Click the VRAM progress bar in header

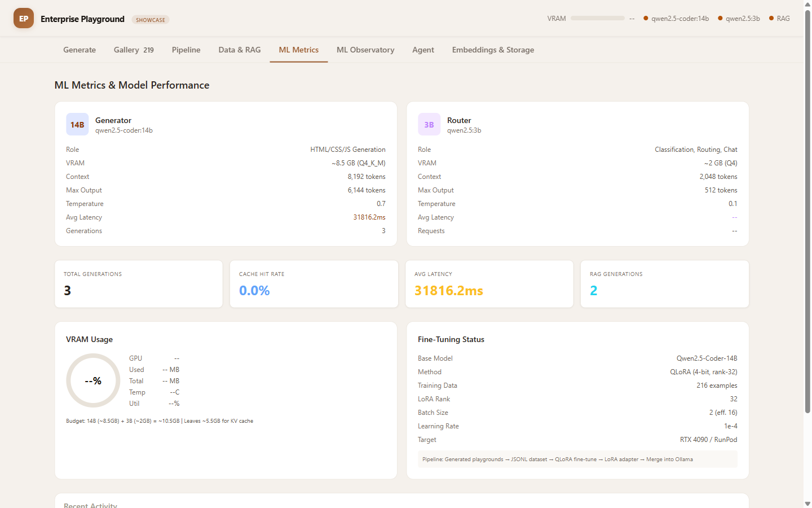tap(597, 18)
